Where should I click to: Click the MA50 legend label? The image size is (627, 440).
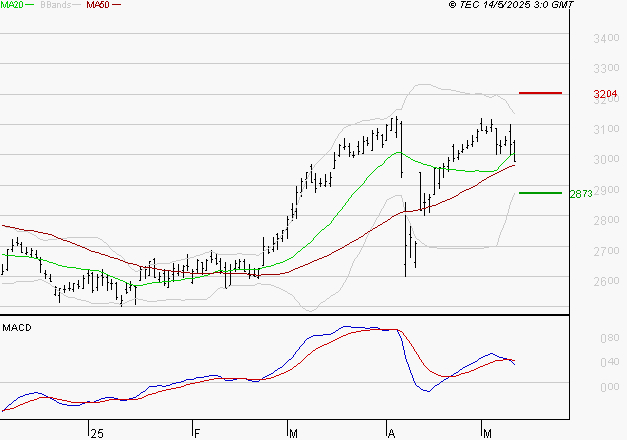(98, 5)
